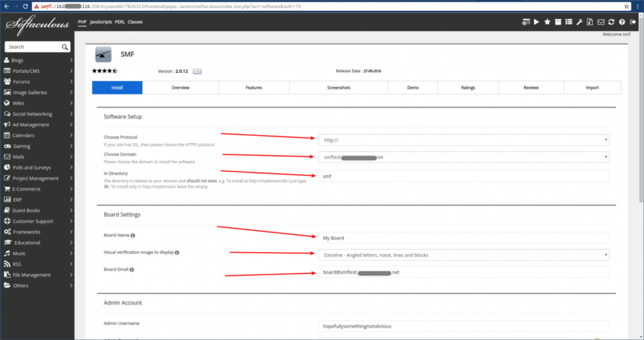Select Classes in top menu
644x340 pixels.
coord(135,22)
